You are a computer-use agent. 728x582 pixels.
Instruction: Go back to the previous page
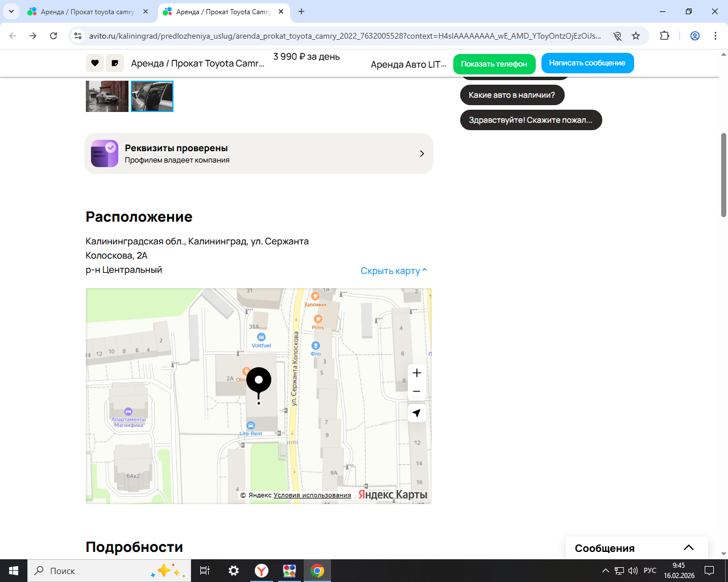click(x=13, y=36)
